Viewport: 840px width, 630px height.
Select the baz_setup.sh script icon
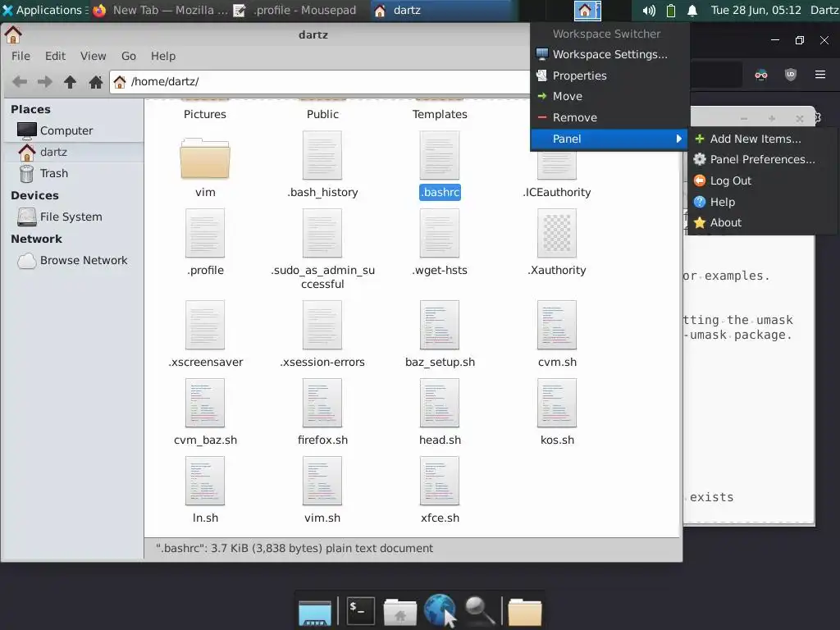click(x=440, y=325)
